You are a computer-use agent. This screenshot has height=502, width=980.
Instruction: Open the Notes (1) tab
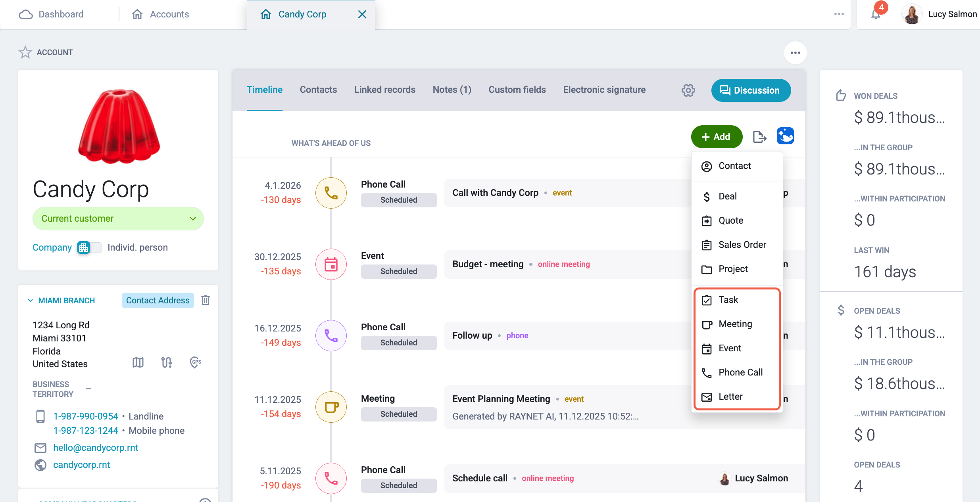[x=452, y=90]
